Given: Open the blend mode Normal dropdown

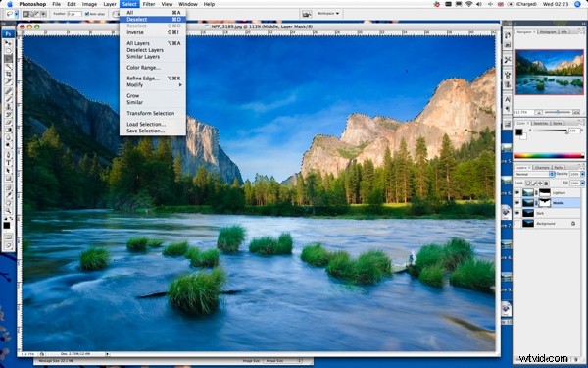Looking at the screenshot, I should 534,174.
